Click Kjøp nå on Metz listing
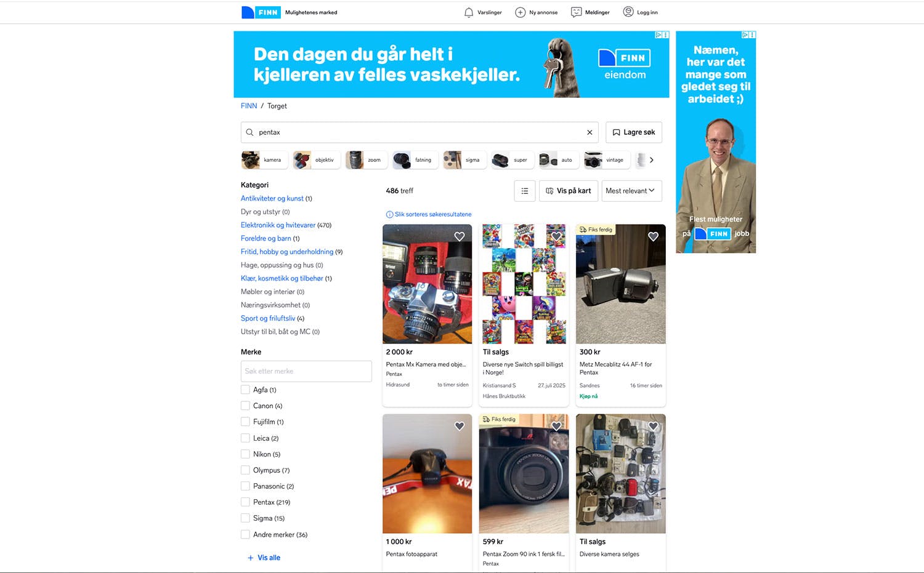Viewport: 924px width, 573px height. 589,396
